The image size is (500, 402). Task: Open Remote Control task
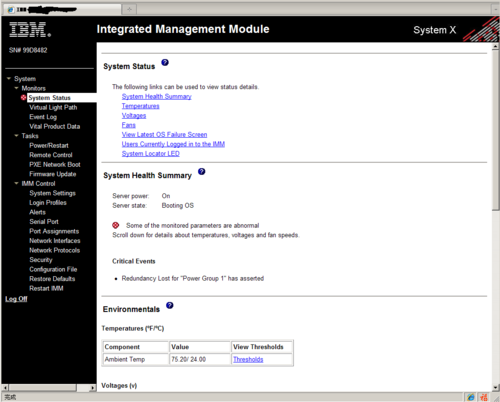51,155
